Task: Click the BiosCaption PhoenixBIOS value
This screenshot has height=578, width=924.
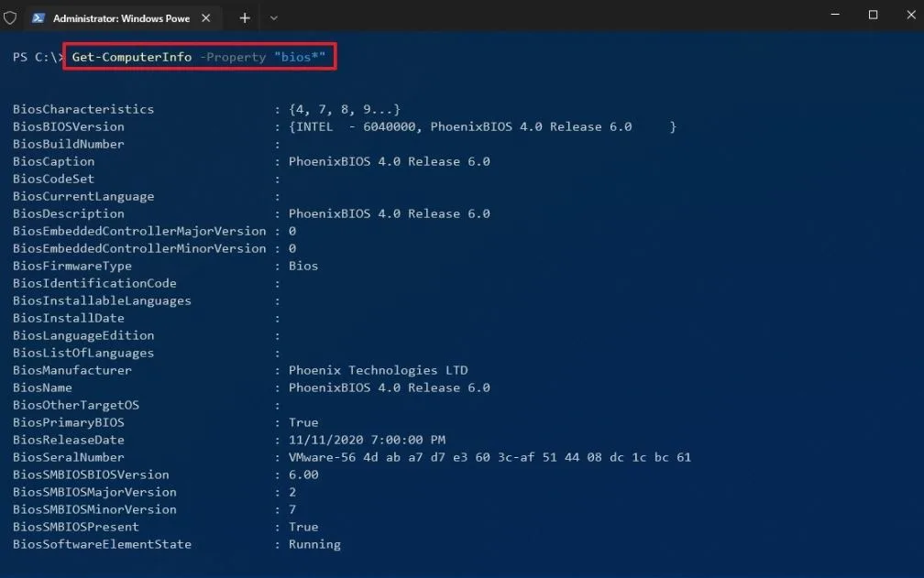Action: 389,161
